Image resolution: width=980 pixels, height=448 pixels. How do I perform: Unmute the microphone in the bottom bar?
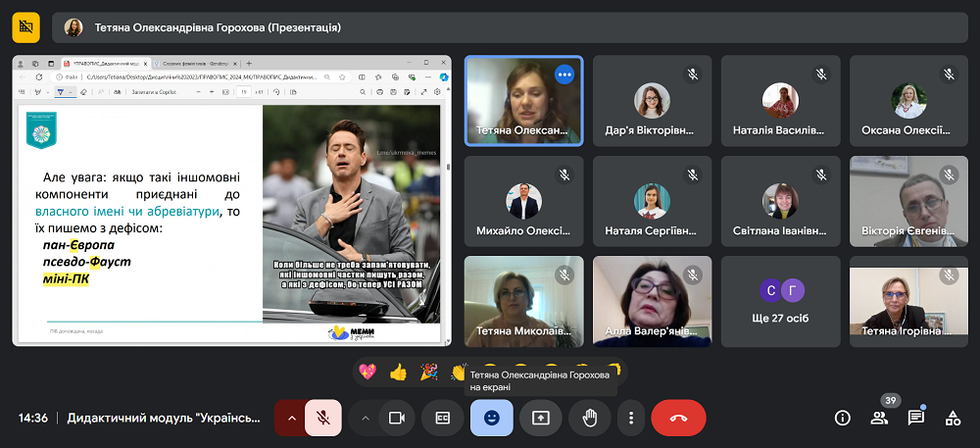coord(322,418)
